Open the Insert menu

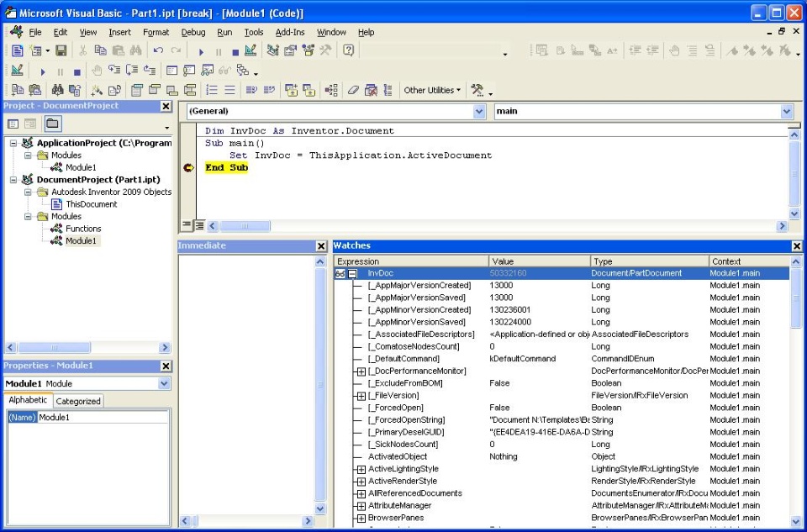coord(119,32)
